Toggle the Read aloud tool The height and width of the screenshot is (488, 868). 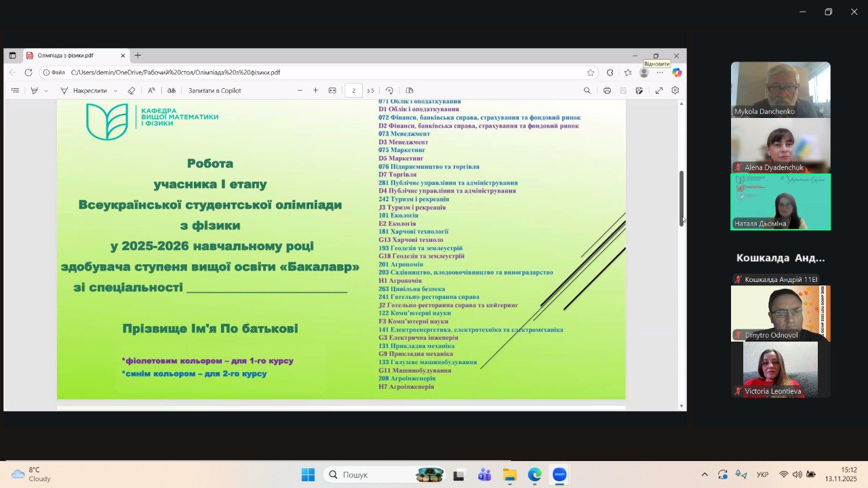[x=151, y=91]
